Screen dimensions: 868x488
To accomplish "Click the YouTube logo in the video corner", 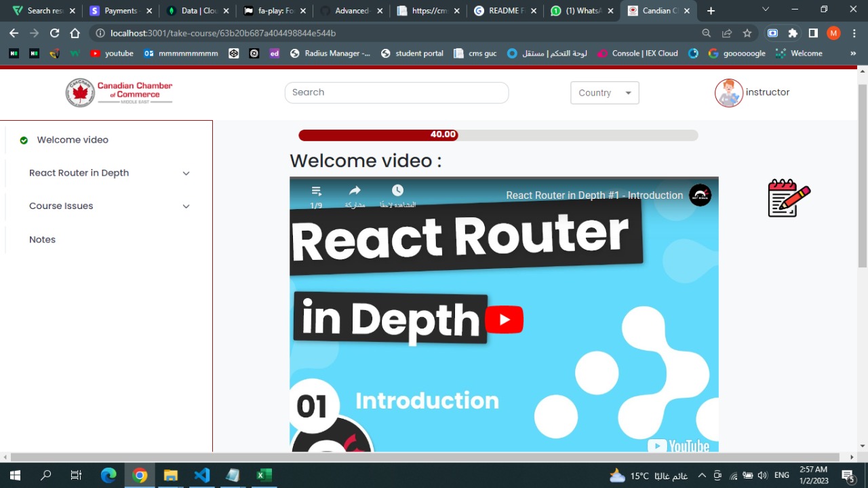I will (x=678, y=446).
